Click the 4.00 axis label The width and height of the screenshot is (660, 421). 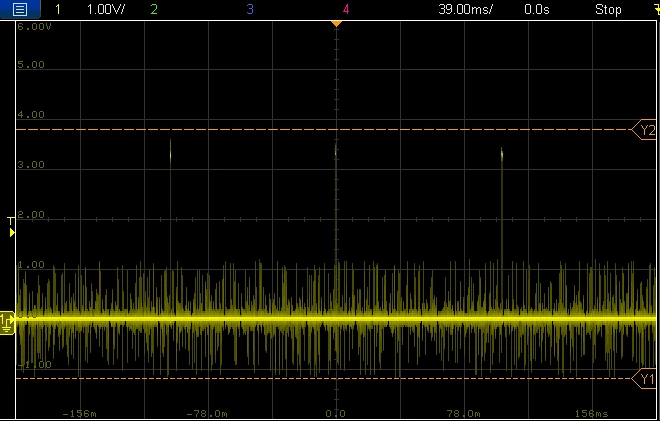(x=31, y=115)
